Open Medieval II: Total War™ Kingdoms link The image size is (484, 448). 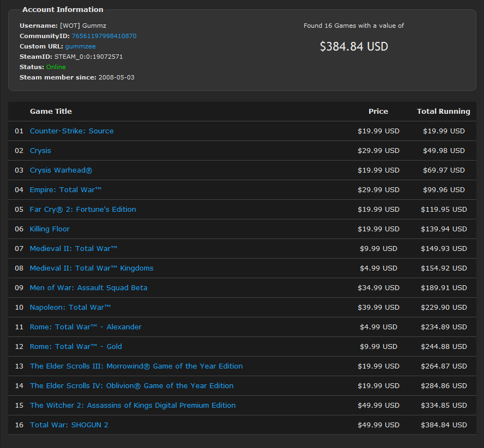91,268
